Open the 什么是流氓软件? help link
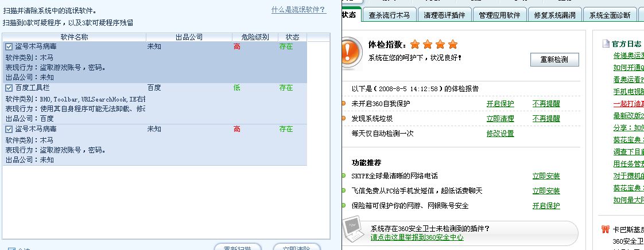Screen dimensions: 644x250 [298, 9]
